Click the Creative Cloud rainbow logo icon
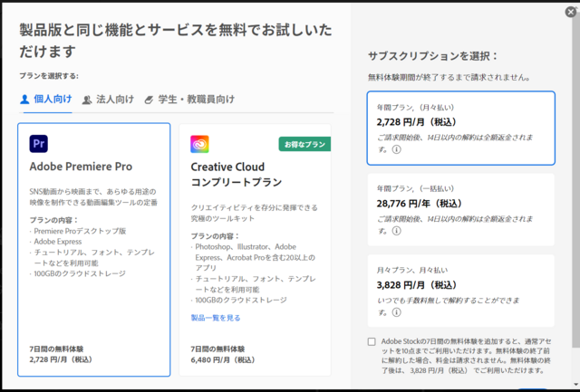The height and width of the screenshot is (392, 580). pos(199,144)
